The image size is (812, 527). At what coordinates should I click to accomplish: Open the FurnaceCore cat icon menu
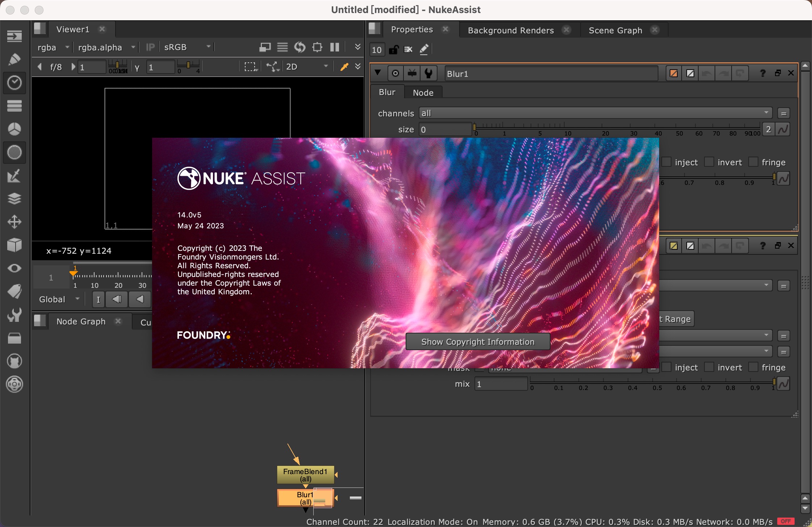click(14, 361)
